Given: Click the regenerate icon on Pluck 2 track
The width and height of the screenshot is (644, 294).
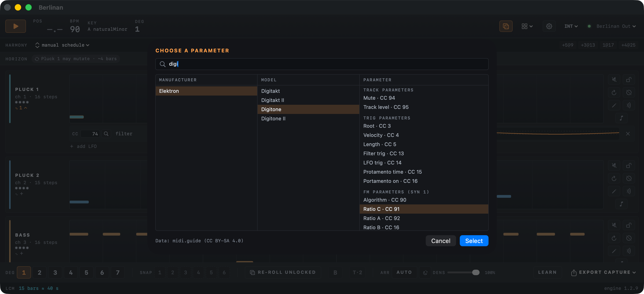Looking at the screenshot, I should click(x=614, y=178).
